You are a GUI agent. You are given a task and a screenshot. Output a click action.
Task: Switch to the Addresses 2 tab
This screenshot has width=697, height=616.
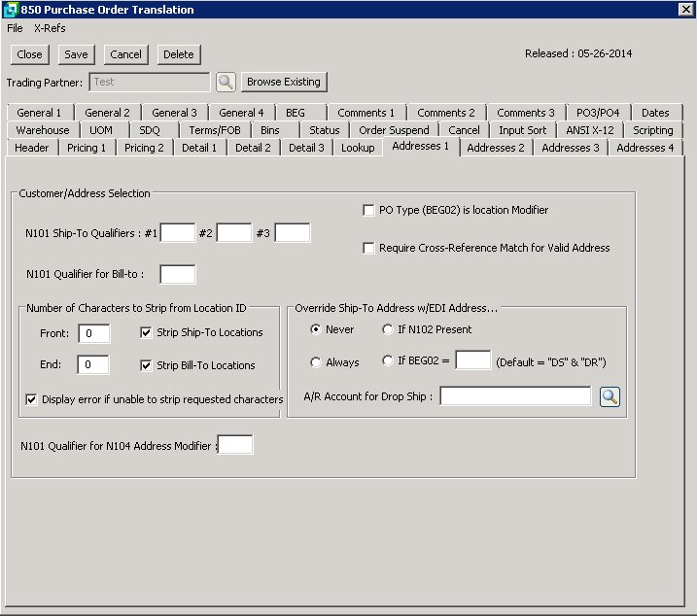495,148
